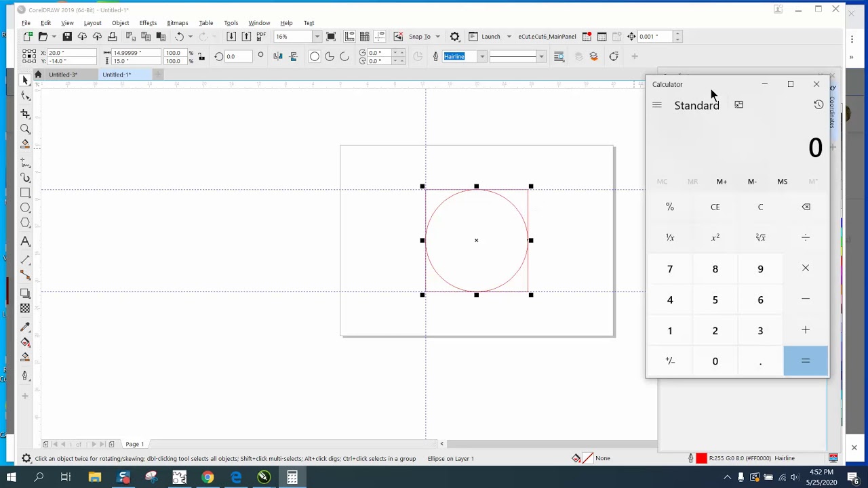Click the New document icon
Image resolution: width=868 pixels, height=488 pixels.
point(28,37)
